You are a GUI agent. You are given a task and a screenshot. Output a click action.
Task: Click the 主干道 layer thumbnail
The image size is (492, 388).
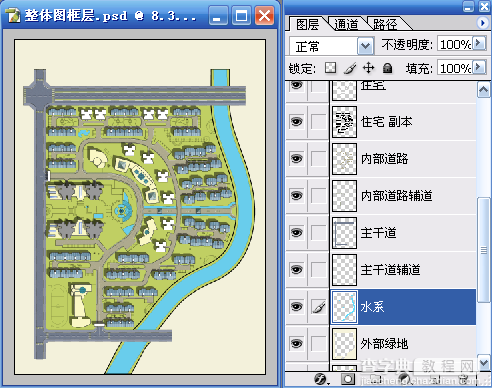(x=344, y=233)
